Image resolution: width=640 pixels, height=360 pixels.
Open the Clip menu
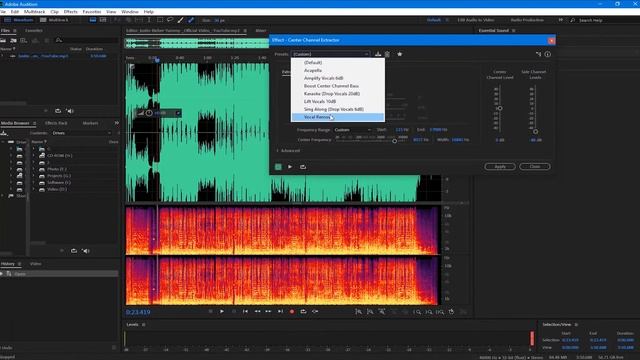point(54,12)
